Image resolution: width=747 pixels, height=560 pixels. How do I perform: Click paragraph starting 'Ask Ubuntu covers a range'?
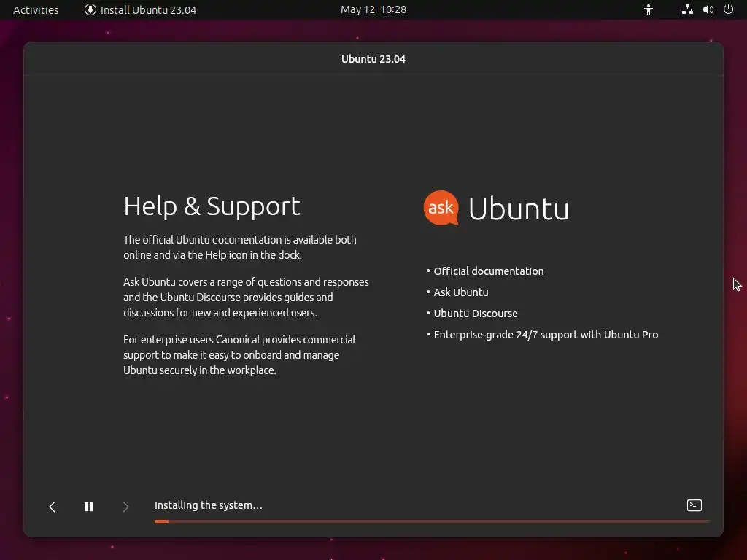247,297
